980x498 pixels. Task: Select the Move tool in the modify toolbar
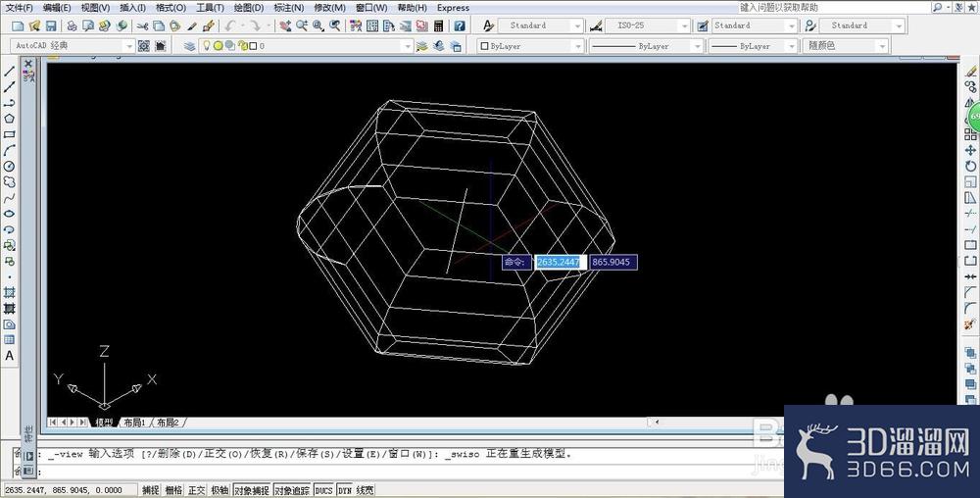click(970, 150)
